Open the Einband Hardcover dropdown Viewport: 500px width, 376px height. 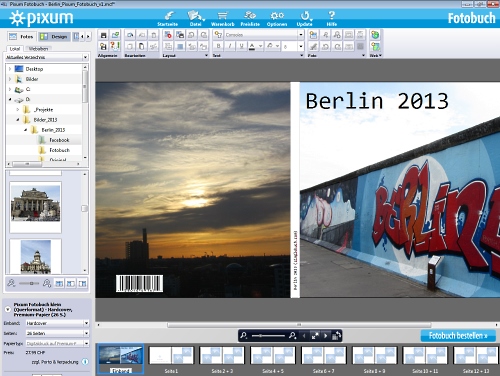tap(57, 323)
